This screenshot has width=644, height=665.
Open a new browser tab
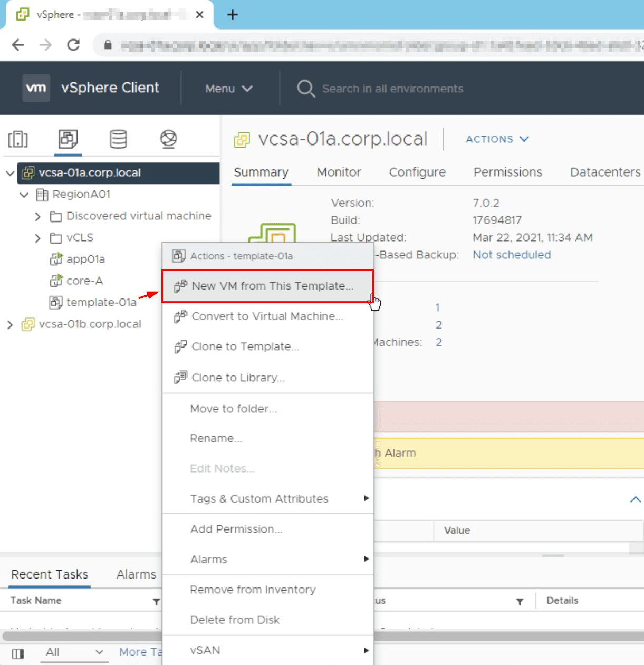tap(233, 15)
